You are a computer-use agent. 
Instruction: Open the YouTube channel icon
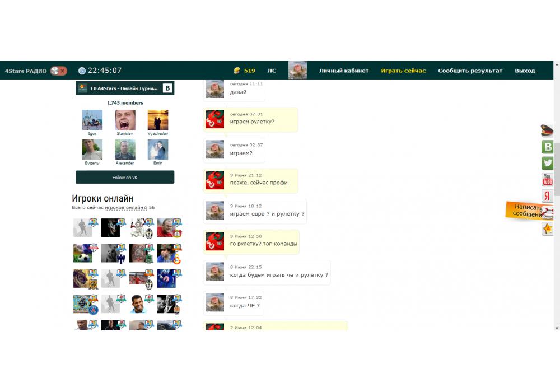point(547,179)
